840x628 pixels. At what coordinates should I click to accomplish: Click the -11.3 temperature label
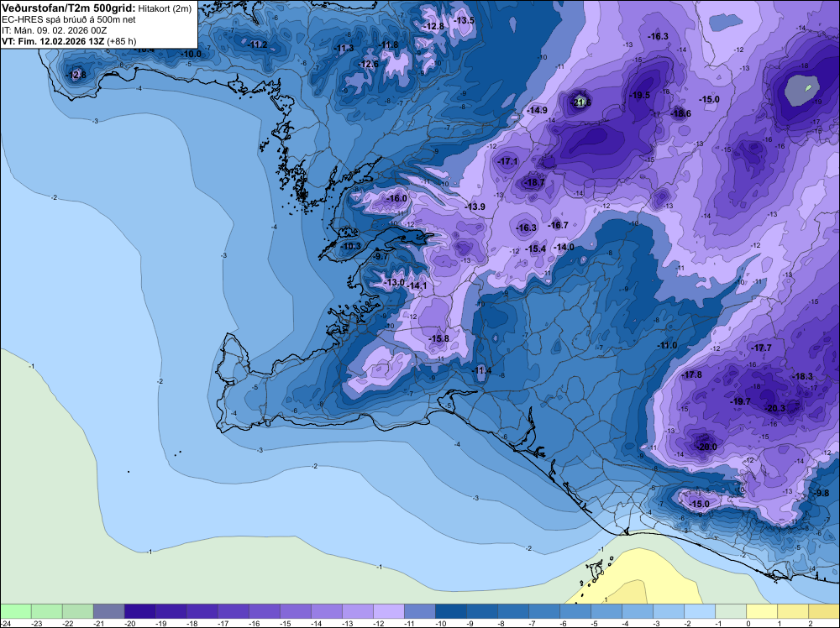[344, 48]
